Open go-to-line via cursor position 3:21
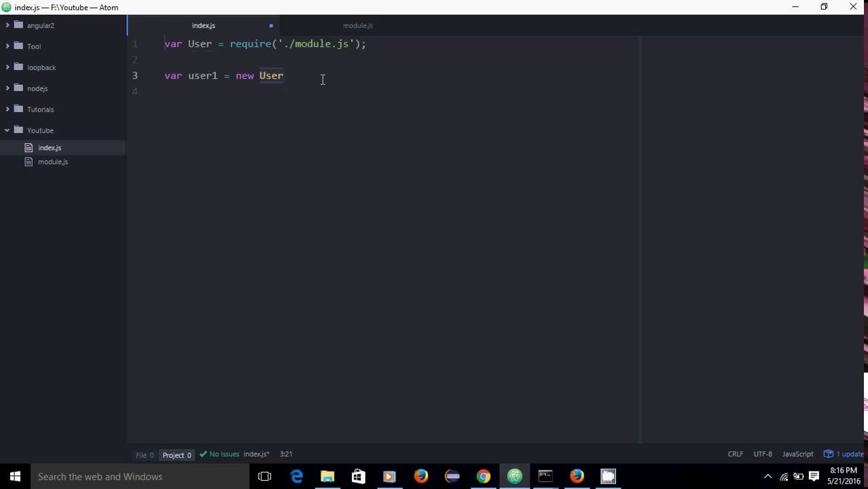This screenshot has height=489, width=868. [286, 454]
